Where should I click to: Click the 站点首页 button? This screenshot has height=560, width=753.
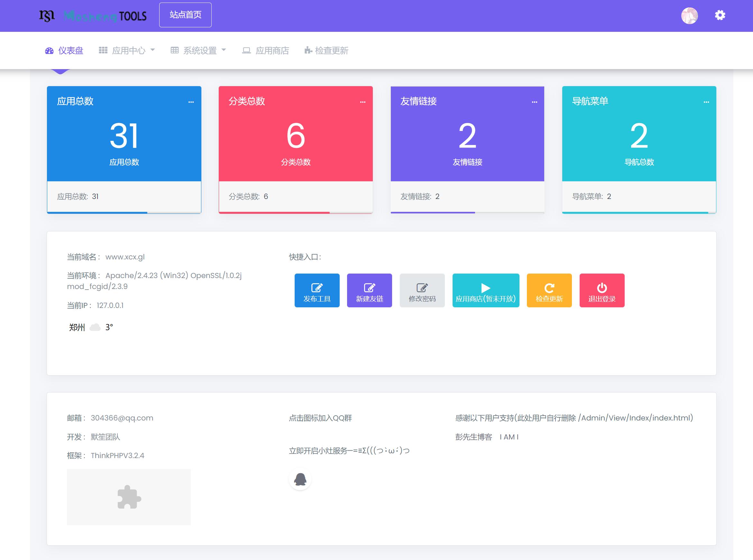pos(185,14)
